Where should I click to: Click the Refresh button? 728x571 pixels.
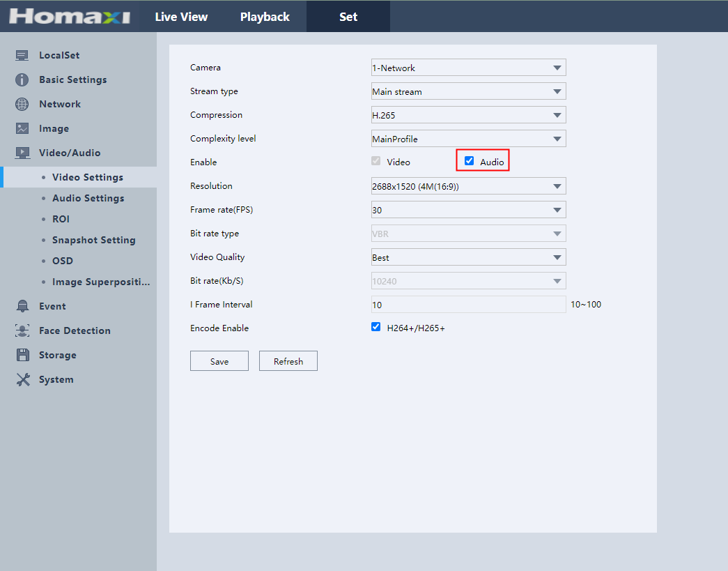click(288, 361)
